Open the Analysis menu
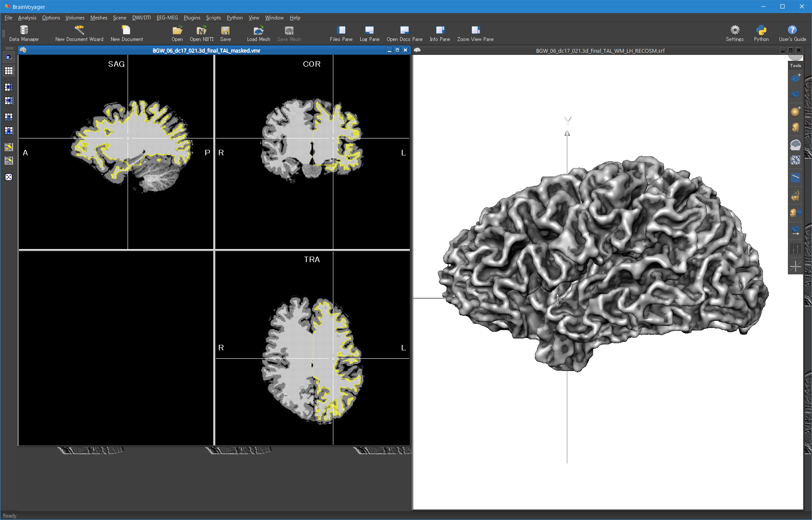This screenshot has width=812, height=520. [x=27, y=18]
